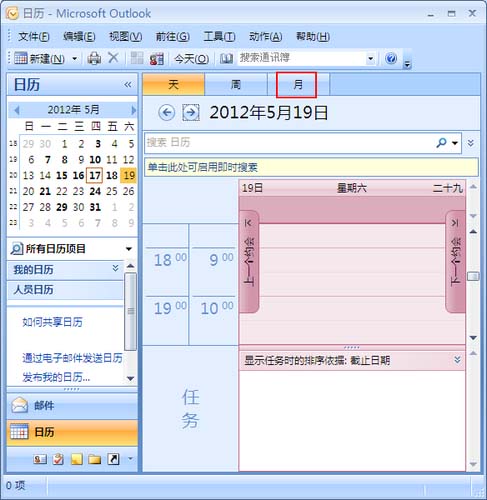
Task: Click the New (新建) calendar item button
Action: click(40, 59)
